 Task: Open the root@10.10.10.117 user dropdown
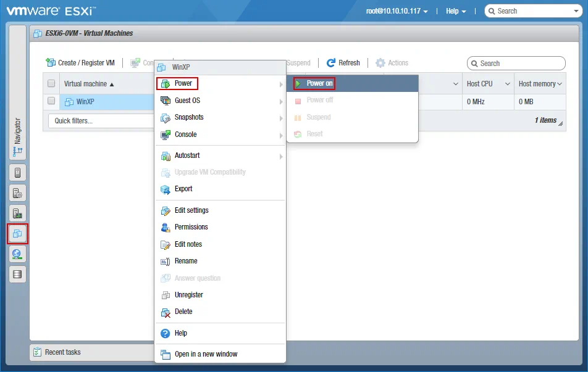[x=397, y=11]
